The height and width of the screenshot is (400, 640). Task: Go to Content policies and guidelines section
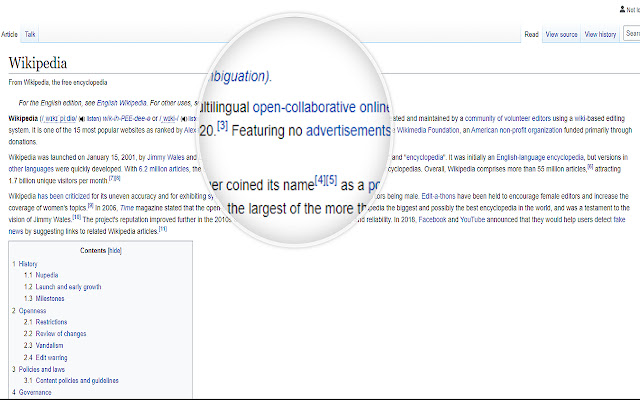[x=77, y=380]
